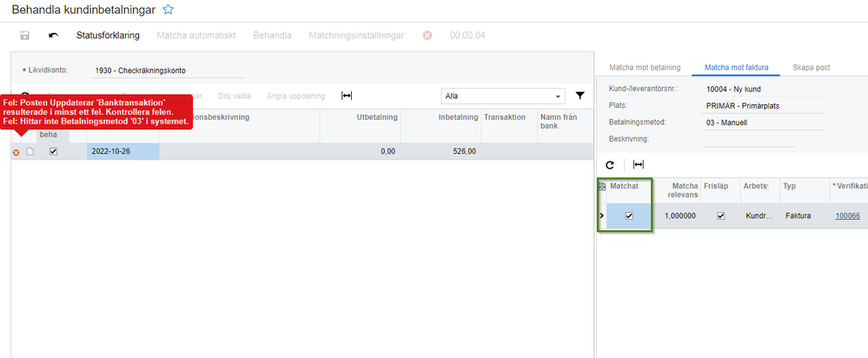The height and width of the screenshot is (358, 868).
Task: Click the red cancel processing icon
Action: (427, 36)
